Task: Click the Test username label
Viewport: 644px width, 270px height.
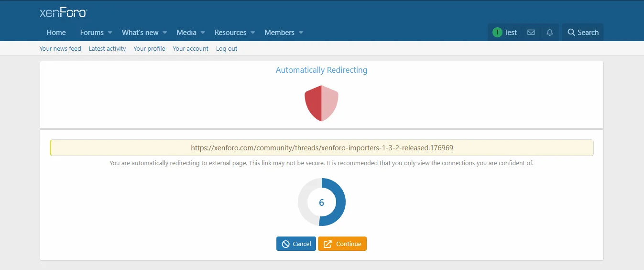Action: click(x=511, y=33)
